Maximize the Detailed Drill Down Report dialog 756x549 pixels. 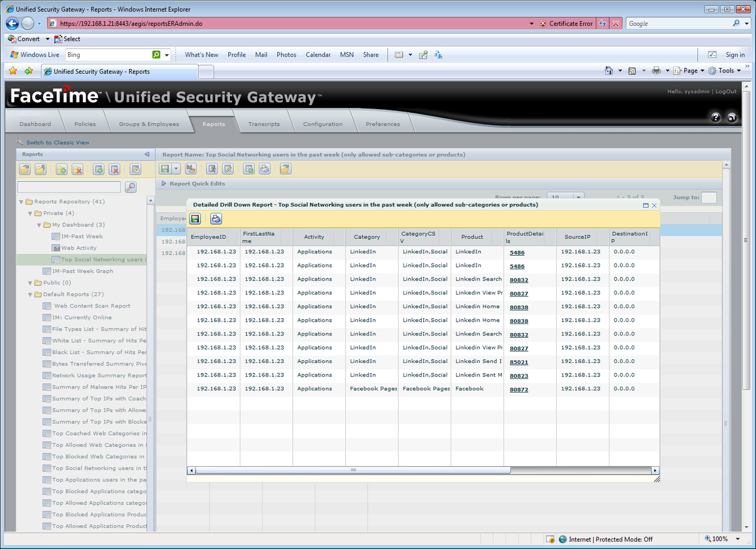pos(646,205)
